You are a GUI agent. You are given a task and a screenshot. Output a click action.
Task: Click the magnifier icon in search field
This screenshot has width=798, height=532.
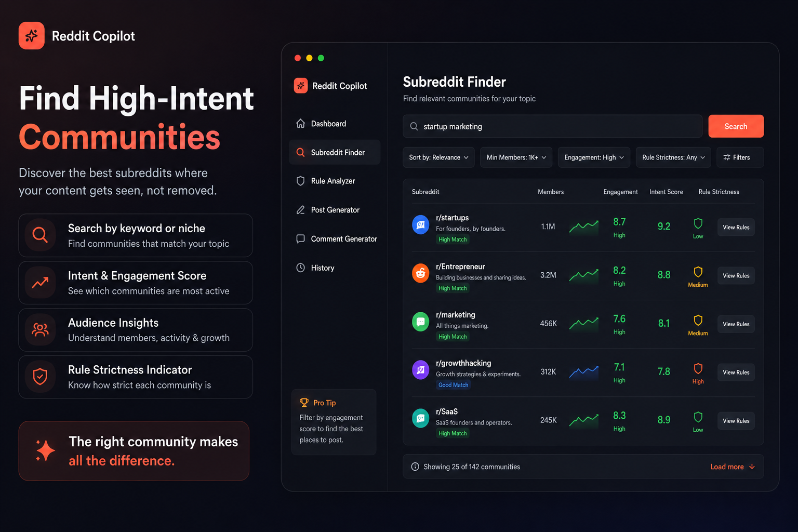pos(414,126)
